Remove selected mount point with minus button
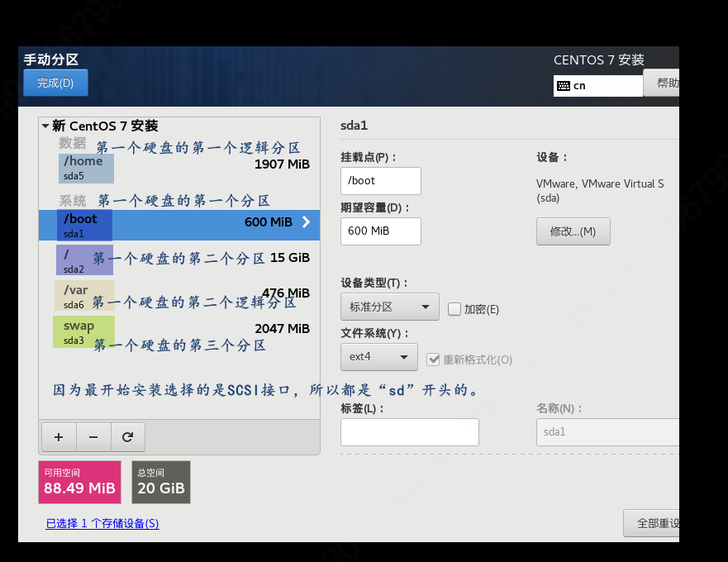Viewport: 728px width, 562px height. pyautogui.click(x=93, y=437)
